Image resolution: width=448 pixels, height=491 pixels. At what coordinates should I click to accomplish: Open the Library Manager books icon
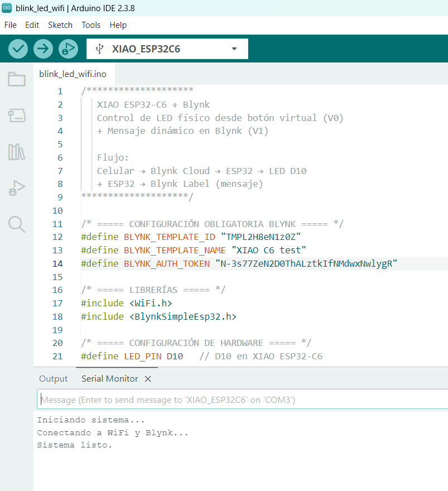coord(17,152)
